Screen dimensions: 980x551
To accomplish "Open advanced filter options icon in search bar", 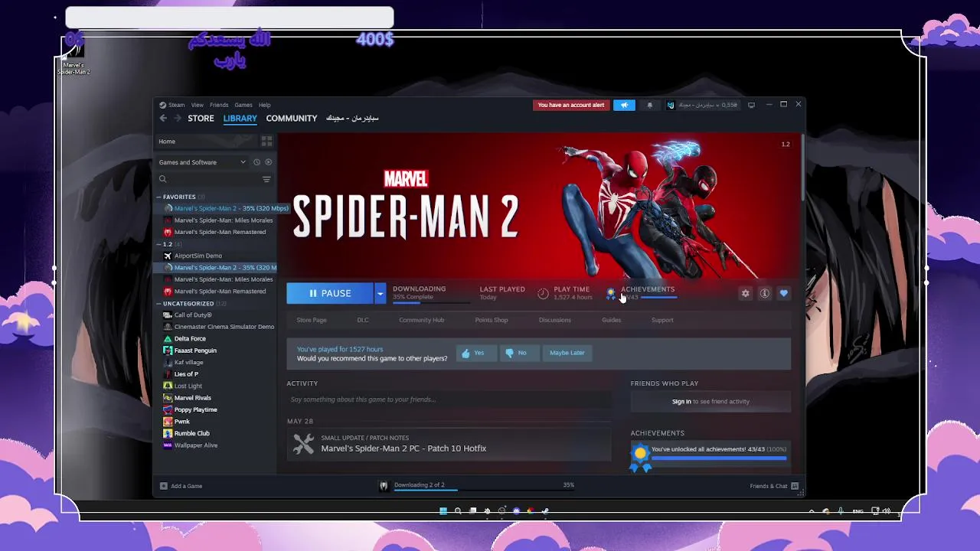I will point(266,179).
